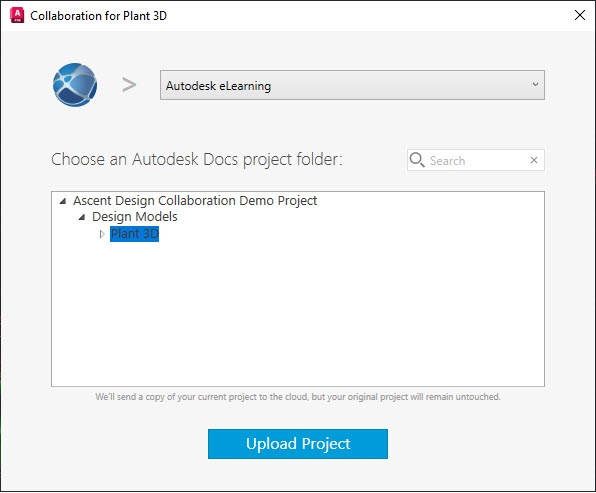Collapse the Design Models folder triangle
Image resolution: width=596 pixels, height=493 pixels.
(82, 217)
